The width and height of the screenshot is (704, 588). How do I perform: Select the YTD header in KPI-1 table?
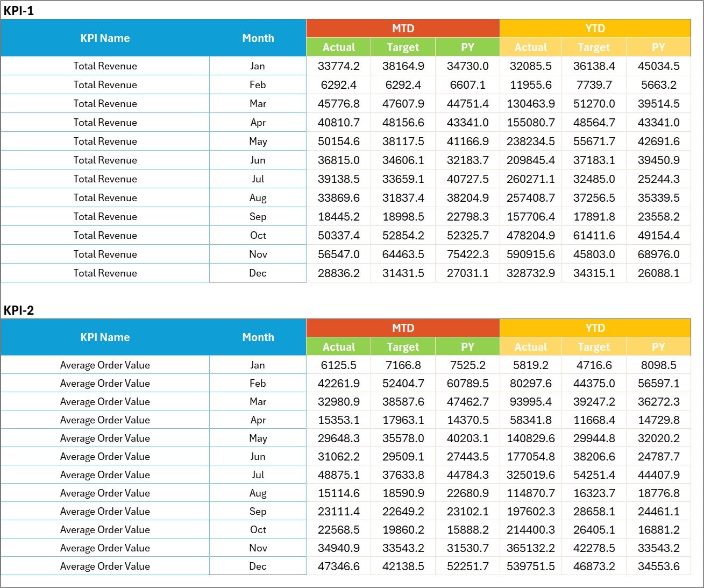594,28
